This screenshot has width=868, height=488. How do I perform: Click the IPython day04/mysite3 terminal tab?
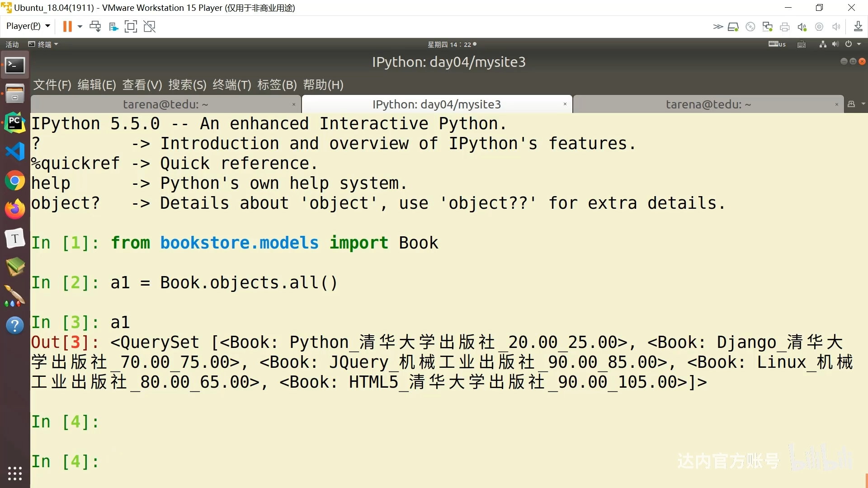(436, 104)
